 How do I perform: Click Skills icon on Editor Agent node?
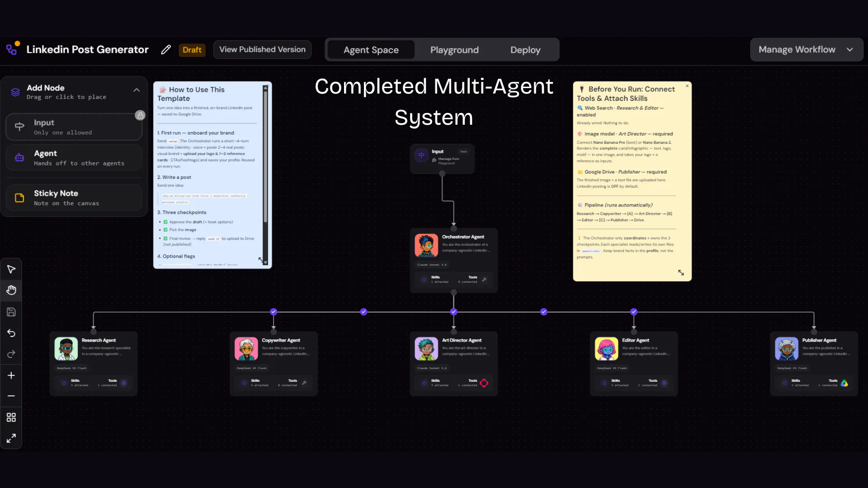(x=604, y=383)
